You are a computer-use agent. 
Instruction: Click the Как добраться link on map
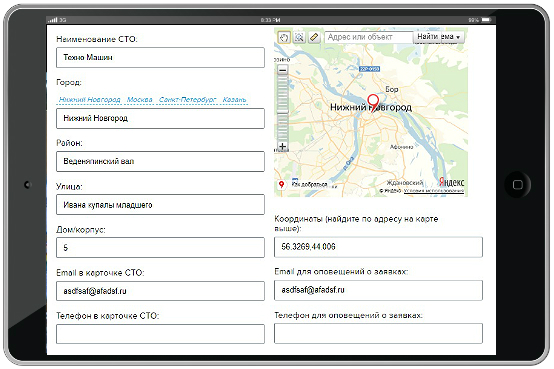310,184
